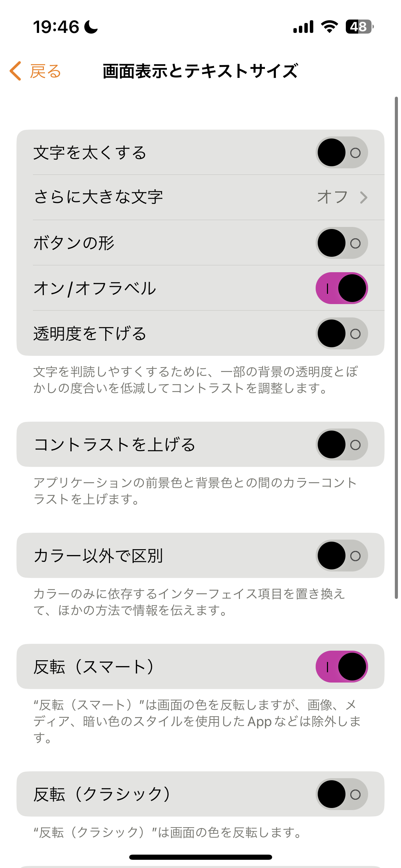
Task: Toggle 文字を太くする switch
Action: (341, 153)
